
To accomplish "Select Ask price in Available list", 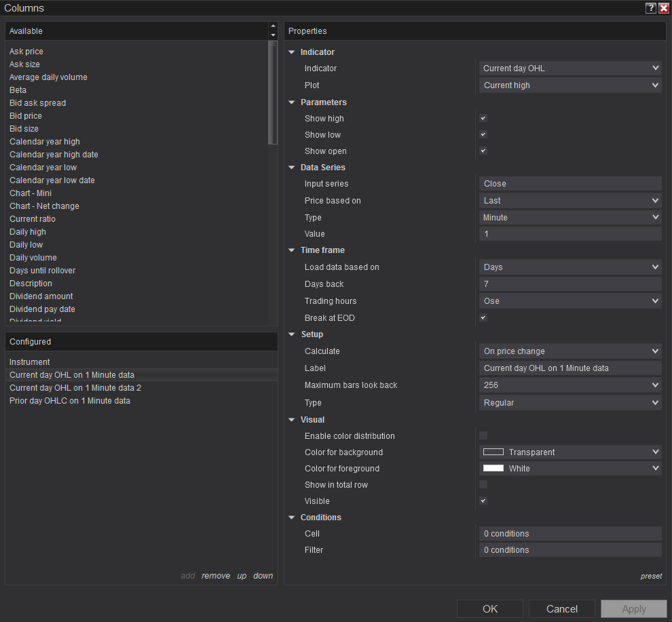I will [26, 52].
